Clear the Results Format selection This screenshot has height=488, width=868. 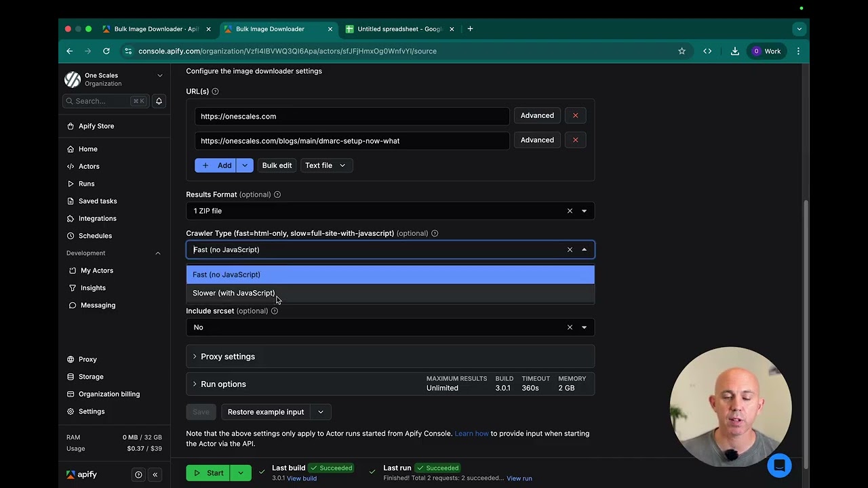point(570,211)
